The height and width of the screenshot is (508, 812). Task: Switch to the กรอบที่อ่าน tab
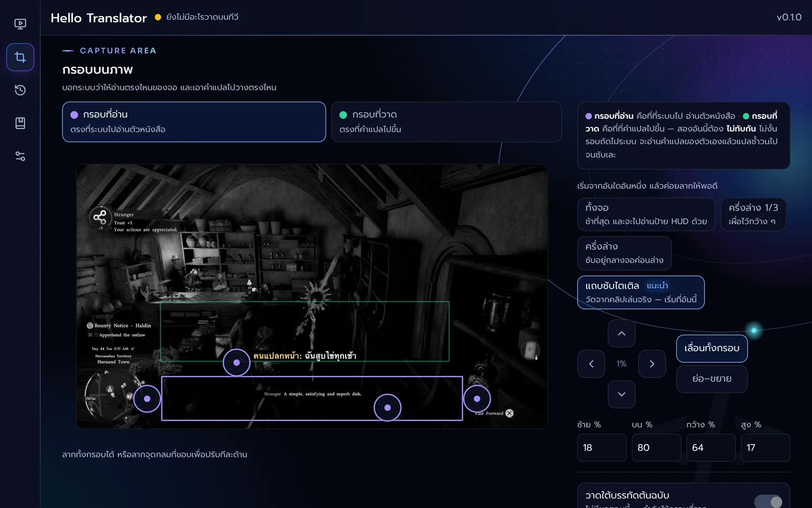tap(194, 122)
